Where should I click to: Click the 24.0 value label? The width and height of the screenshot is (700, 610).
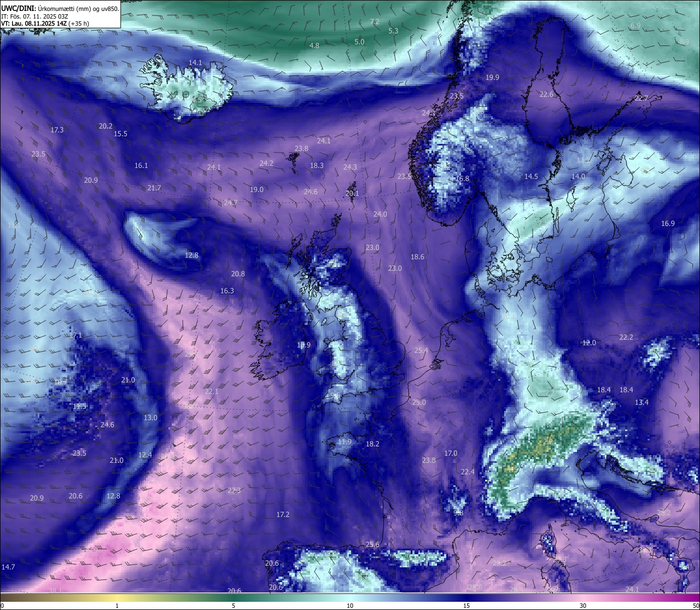(x=380, y=214)
